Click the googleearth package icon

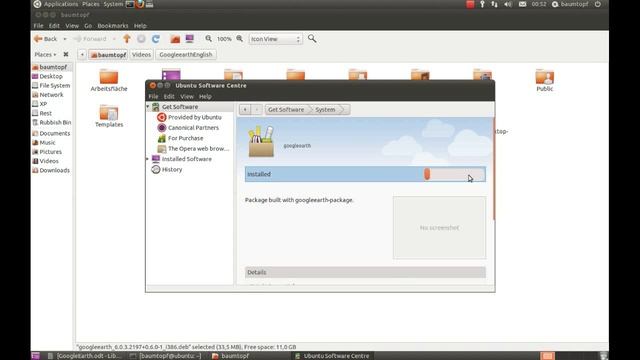click(x=261, y=142)
